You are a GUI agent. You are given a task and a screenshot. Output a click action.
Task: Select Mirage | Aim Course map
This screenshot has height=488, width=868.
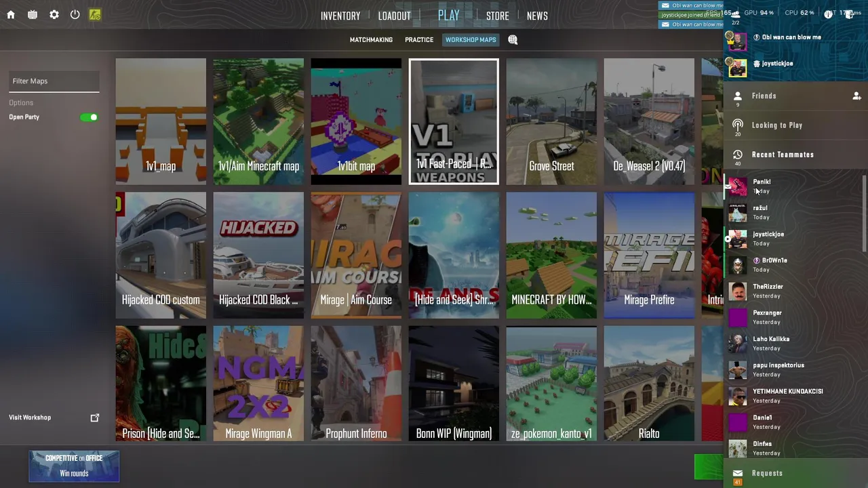pyautogui.click(x=356, y=256)
